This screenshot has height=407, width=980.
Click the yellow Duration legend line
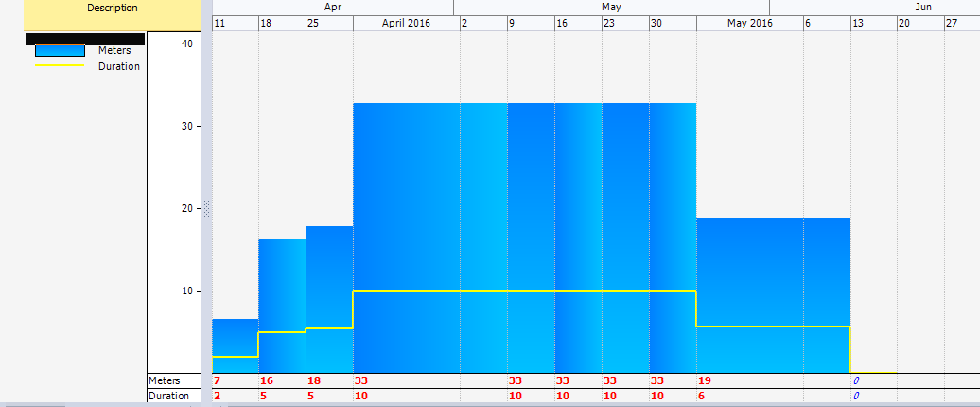(61, 66)
